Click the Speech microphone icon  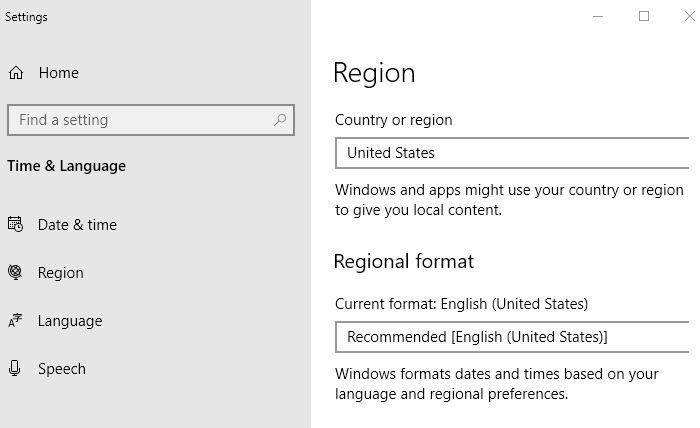[x=15, y=369]
